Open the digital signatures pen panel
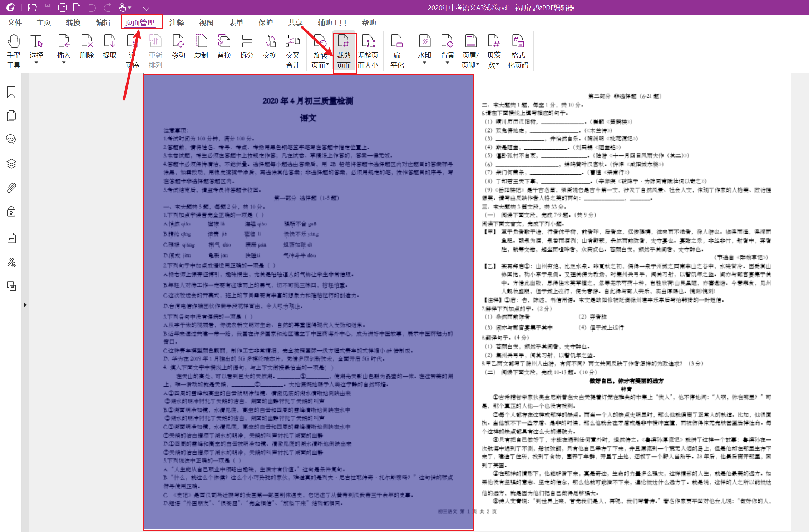Image resolution: width=809 pixels, height=532 pixels. pyautogui.click(x=11, y=262)
